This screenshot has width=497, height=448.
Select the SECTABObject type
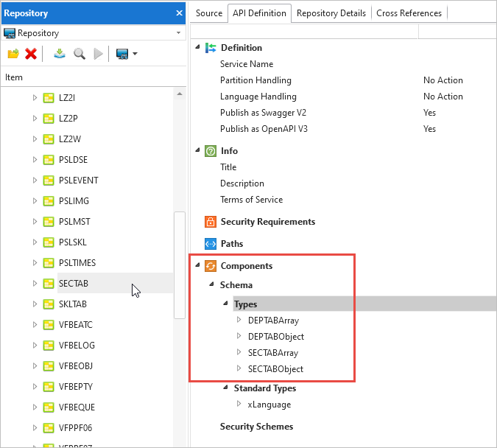[275, 369]
